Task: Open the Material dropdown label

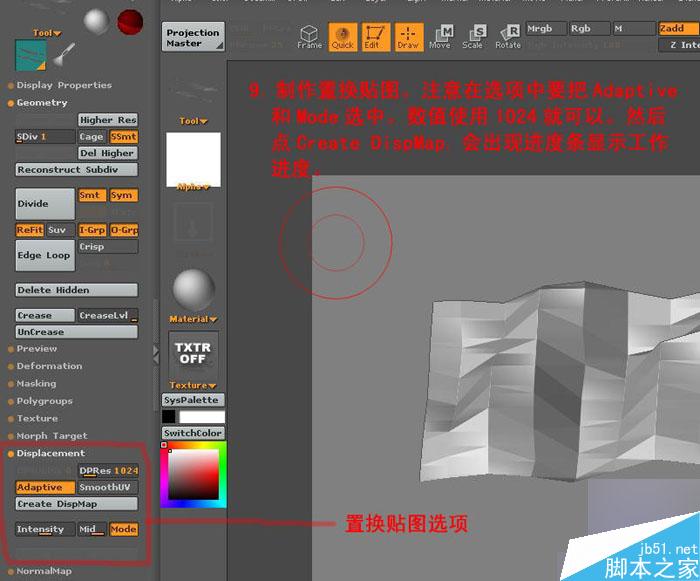Action: pos(193,319)
